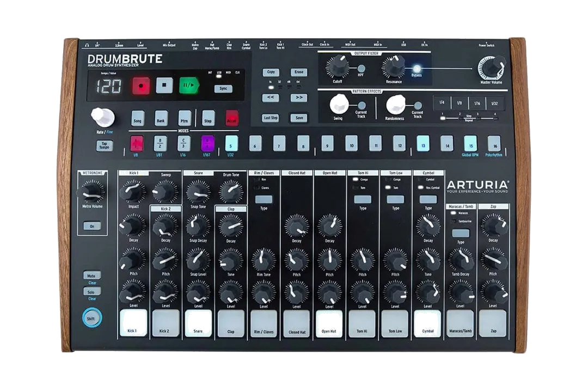The image size is (588, 392).
Task: Hit the Stop transport button
Action: click(x=164, y=85)
